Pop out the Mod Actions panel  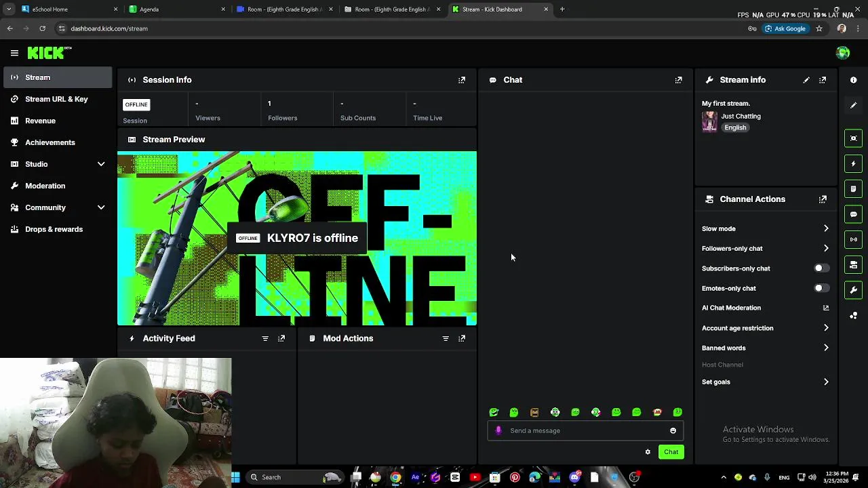point(462,338)
